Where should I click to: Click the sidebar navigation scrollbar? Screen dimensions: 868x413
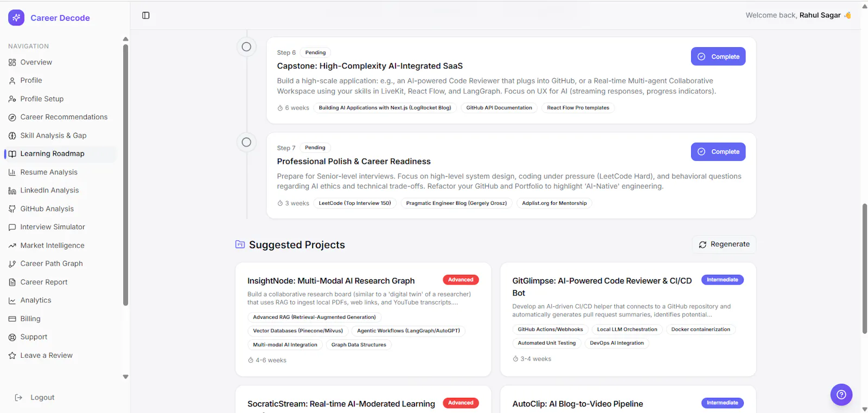(x=125, y=175)
